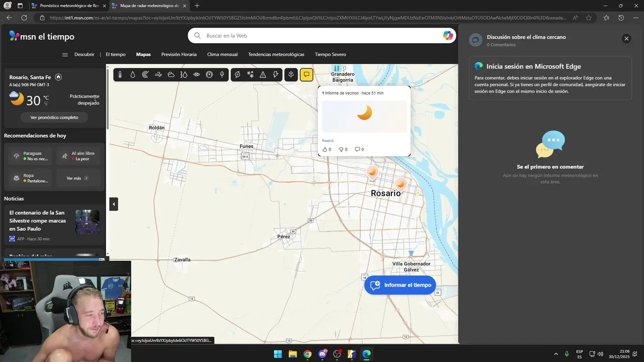The height and width of the screenshot is (362, 644).
Task: Open the Tendencias meteorológicas tab
Action: tap(276, 54)
